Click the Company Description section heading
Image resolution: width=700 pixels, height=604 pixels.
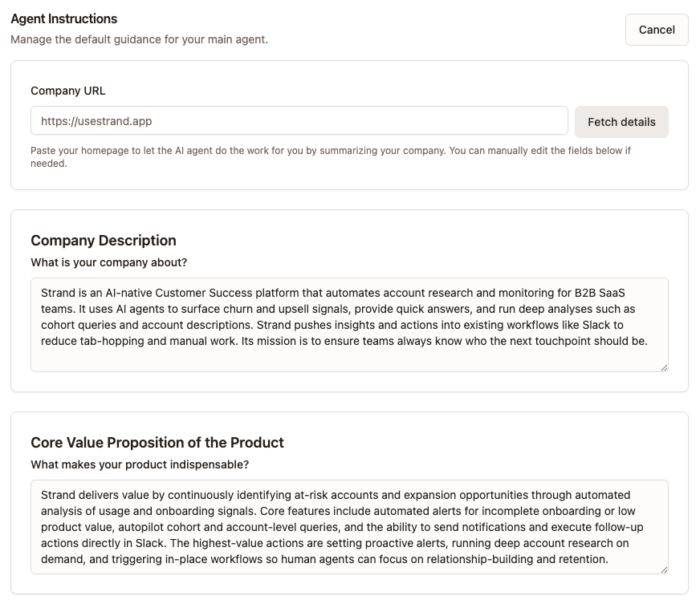(103, 241)
